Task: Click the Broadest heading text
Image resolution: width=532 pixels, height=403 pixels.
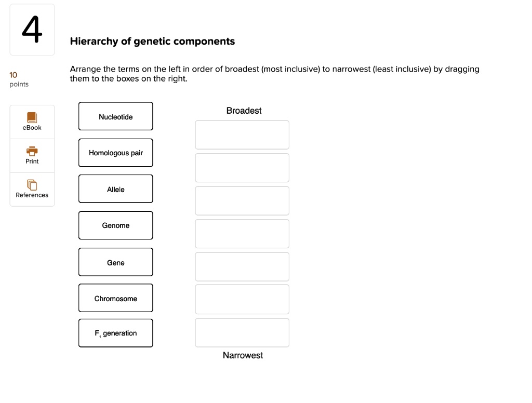Action: click(244, 110)
